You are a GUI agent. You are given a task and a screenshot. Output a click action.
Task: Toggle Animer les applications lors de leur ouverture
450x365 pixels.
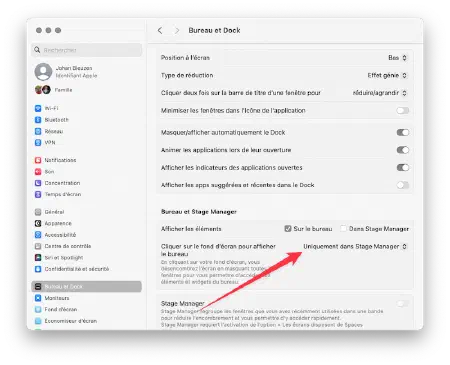pos(403,150)
